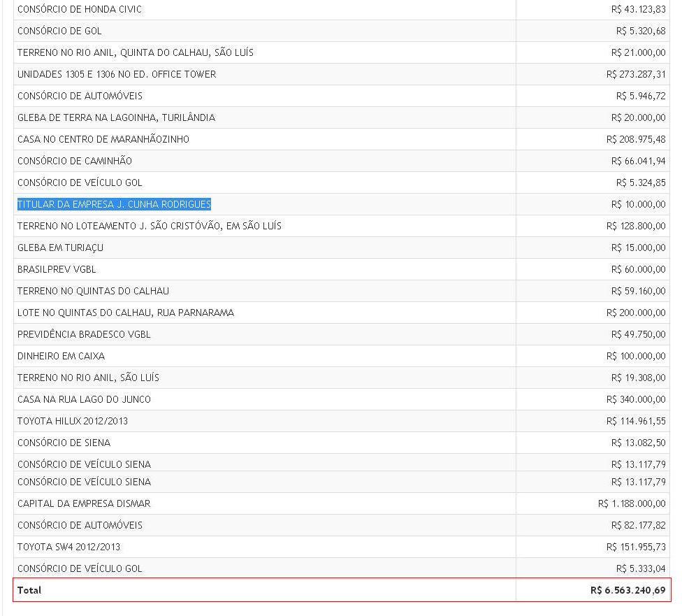Select the 'GLEBA EM TURIAÇU' row text

coord(61,248)
